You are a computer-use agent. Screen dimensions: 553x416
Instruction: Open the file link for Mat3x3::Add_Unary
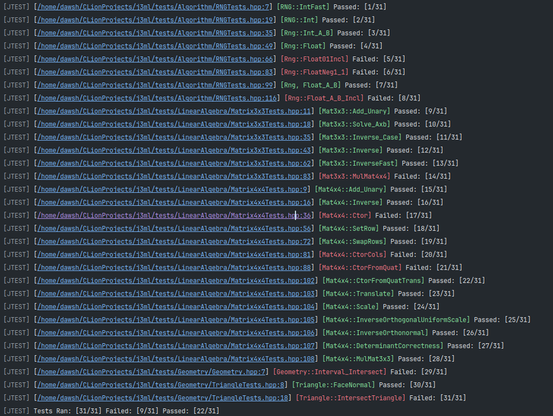click(175, 111)
